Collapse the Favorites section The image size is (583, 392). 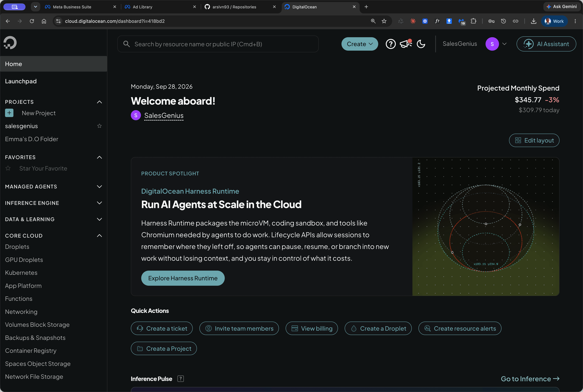99,157
